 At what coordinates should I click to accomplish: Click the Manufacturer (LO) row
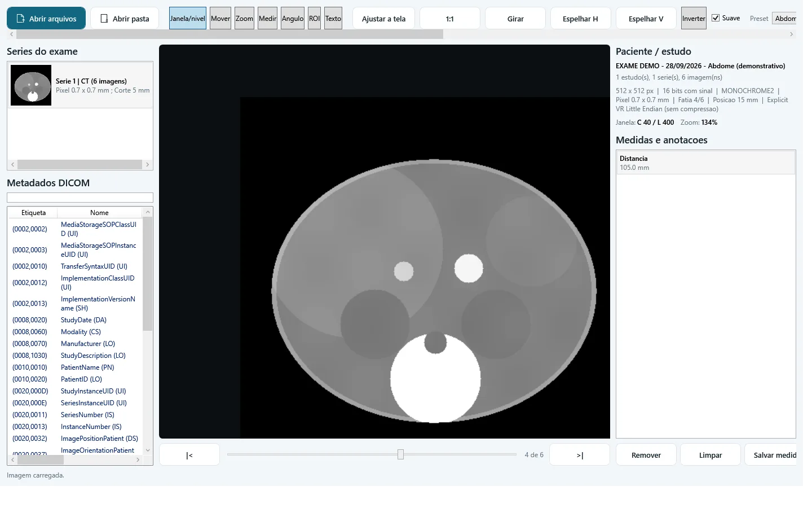point(75,344)
